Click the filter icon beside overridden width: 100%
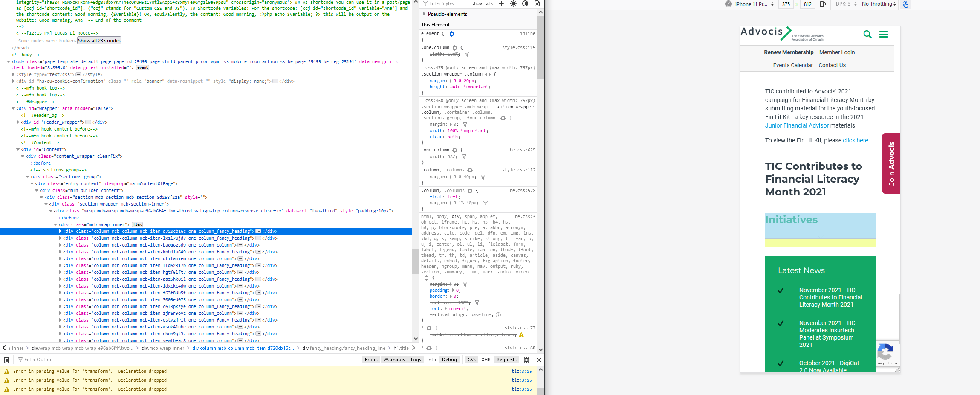The image size is (980, 395). pos(467,55)
